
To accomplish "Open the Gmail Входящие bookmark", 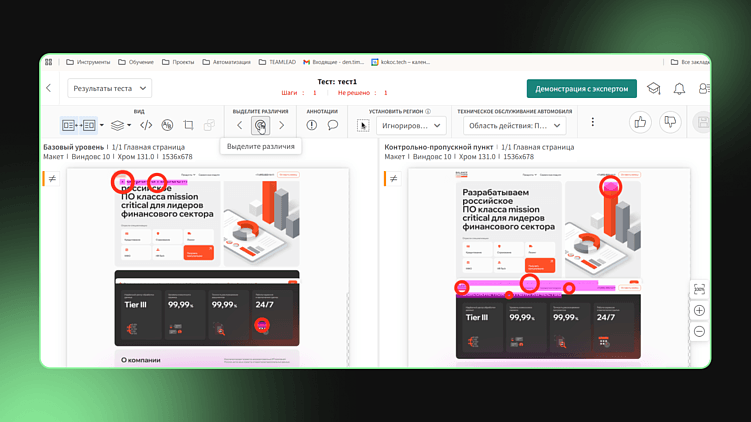I will pyautogui.click(x=334, y=62).
